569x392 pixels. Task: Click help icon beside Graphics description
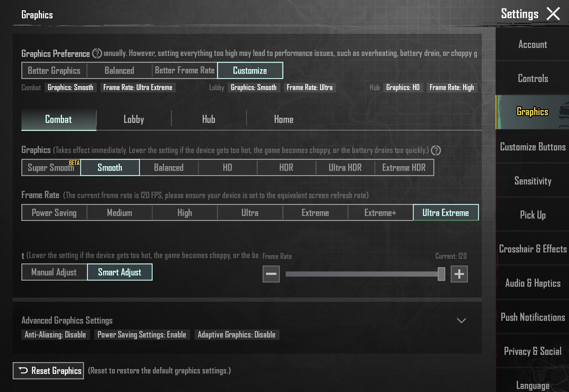(x=436, y=150)
